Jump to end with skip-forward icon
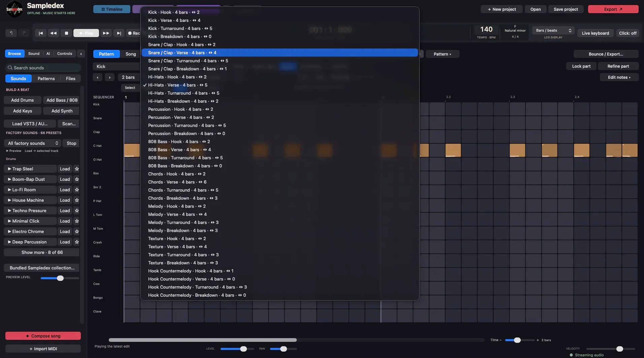Image resolution: width=644 pixels, height=358 pixels. (119, 33)
